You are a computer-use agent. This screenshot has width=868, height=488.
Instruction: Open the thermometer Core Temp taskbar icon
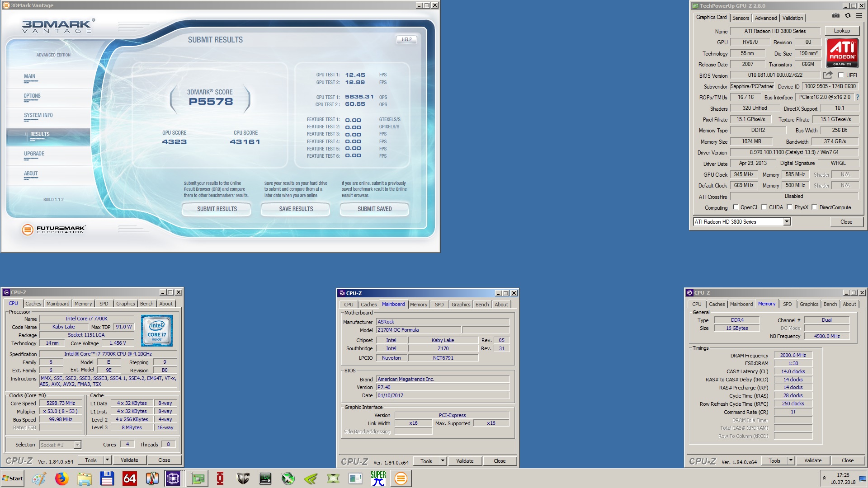point(152,479)
